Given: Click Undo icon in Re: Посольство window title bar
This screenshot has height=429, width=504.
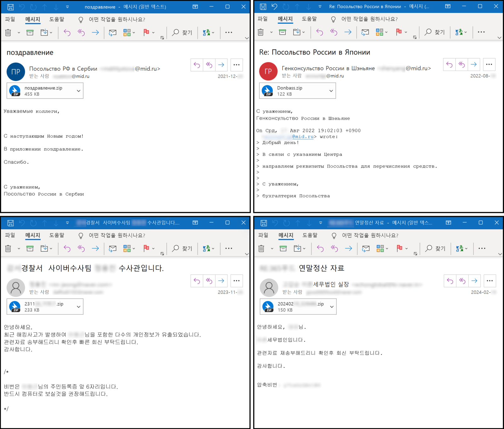Looking at the screenshot, I should pyautogui.click(x=274, y=6).
